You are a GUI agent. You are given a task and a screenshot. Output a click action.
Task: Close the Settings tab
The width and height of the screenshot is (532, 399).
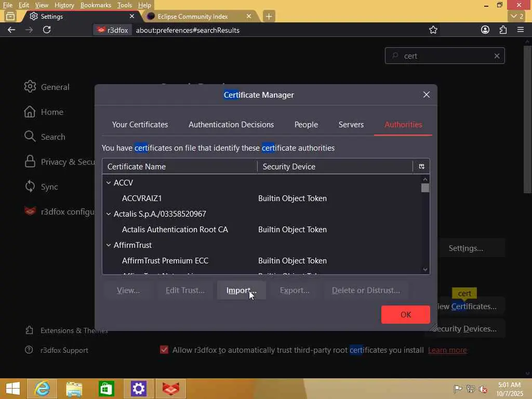[132, 16]
